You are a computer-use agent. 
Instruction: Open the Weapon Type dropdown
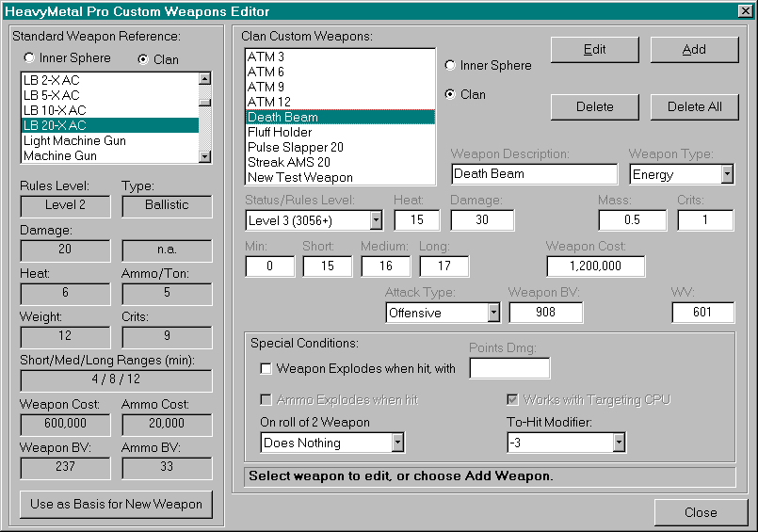[727, 174]
